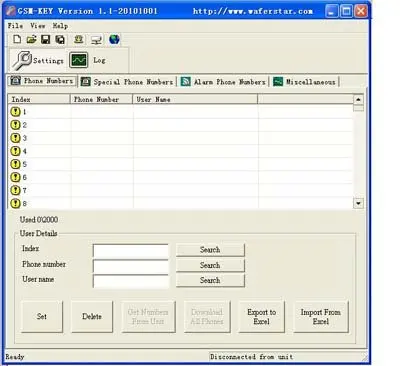This screenshot has width=400, height=366.
Task: Open the Help menu
Action: click(x=60, y=26)
